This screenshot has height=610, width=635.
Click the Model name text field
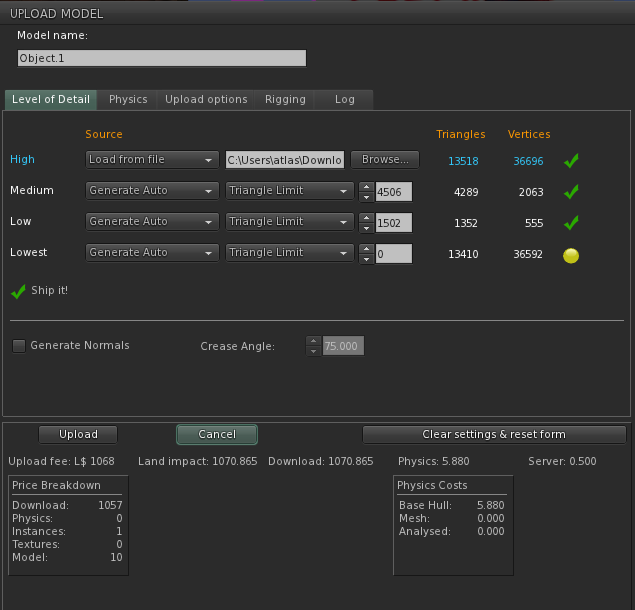coord(161,58)
